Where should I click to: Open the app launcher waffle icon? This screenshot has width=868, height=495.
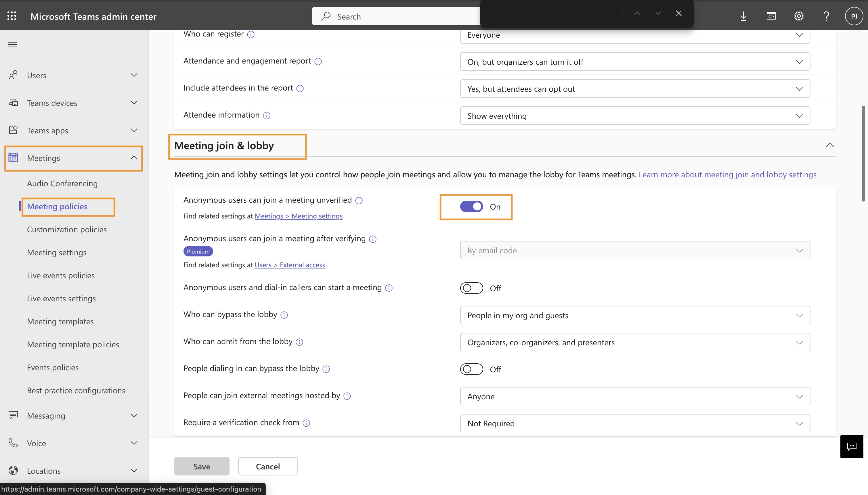(x=12, y=16)
